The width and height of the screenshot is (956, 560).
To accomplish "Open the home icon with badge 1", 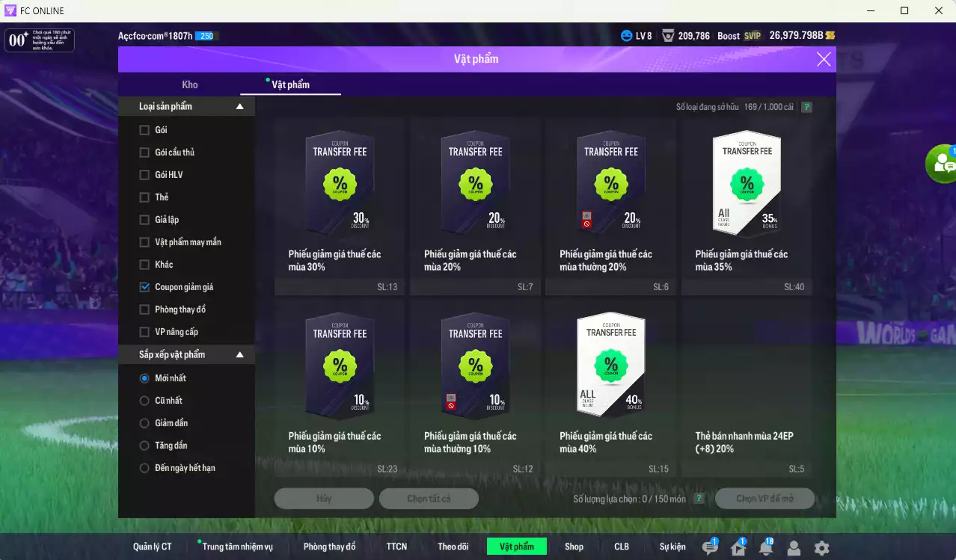I will click(x=738, y=547).
